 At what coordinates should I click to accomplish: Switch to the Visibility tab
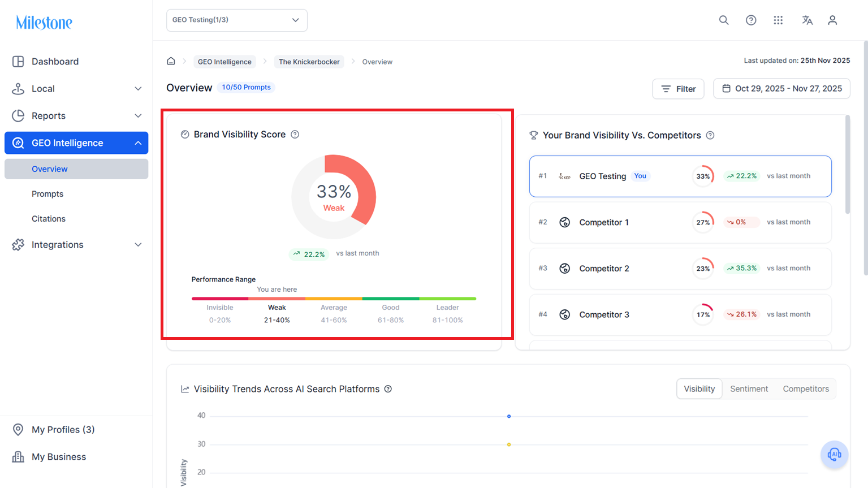(x=699, y=389)
